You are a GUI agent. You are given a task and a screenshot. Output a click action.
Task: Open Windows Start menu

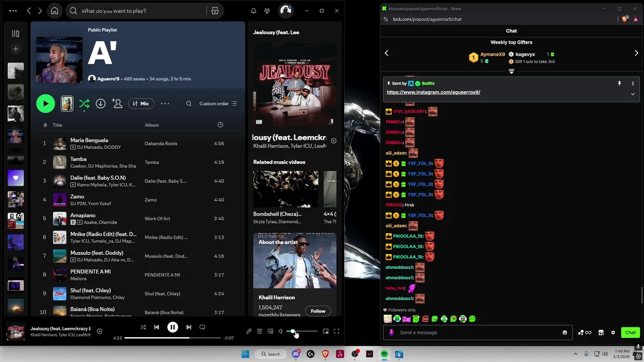pos(245,354)
